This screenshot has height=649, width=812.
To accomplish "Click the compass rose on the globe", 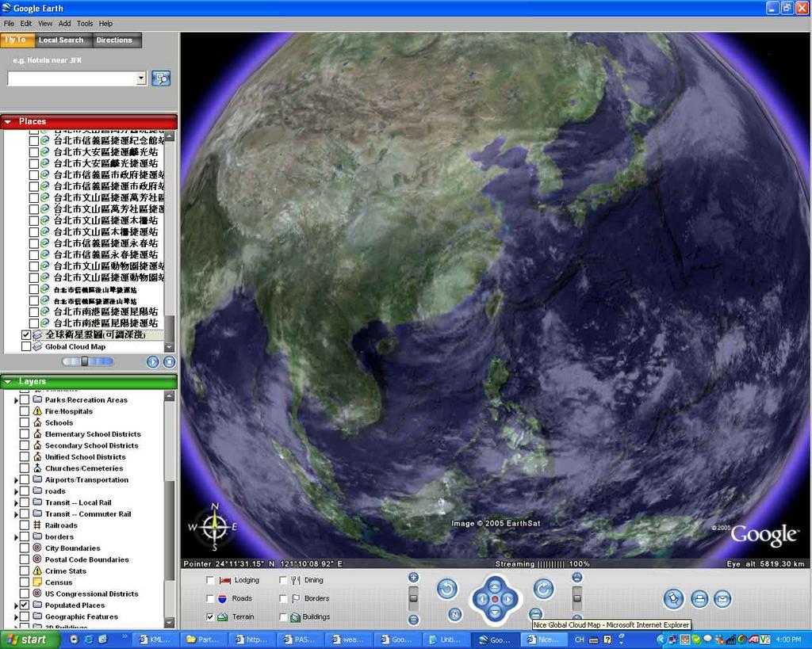I will 214,527.
